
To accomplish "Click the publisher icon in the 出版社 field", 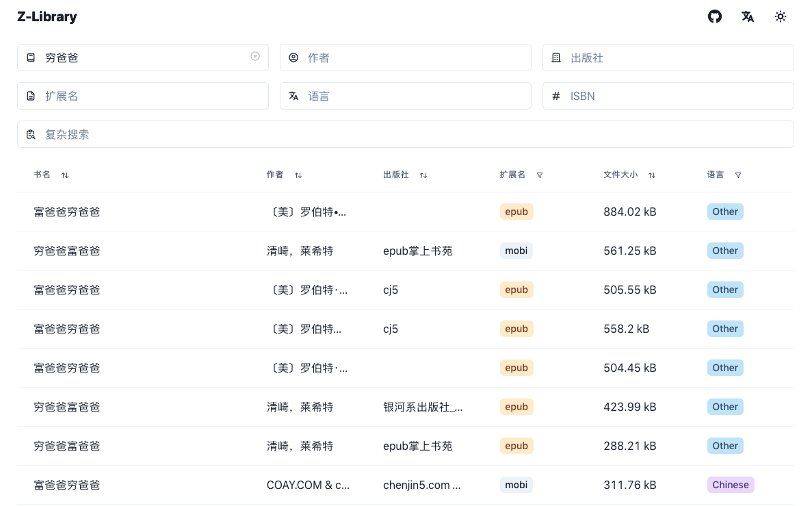I will [x=556, y=58].
